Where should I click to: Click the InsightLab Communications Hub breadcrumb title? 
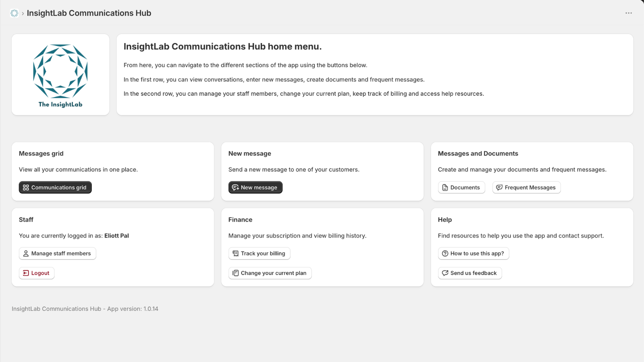(x=89, y=13)
